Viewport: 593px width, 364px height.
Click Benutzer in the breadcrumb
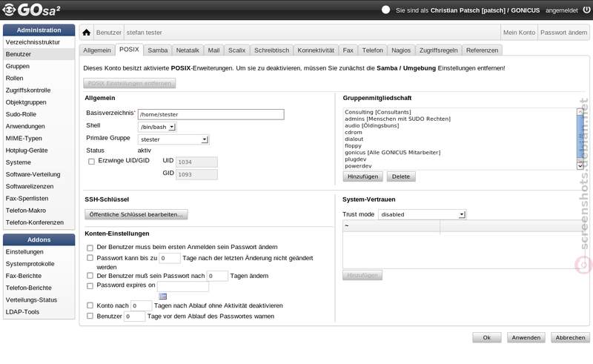[108, 33]
